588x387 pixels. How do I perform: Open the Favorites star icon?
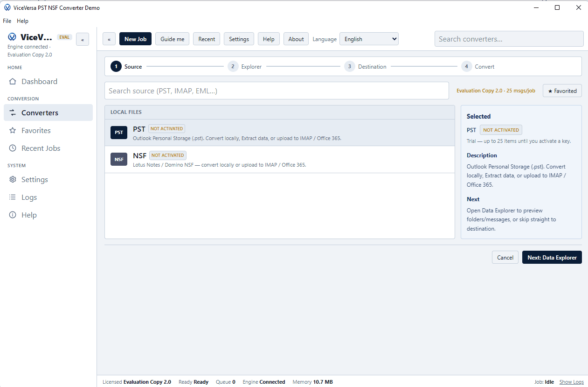[13, 131]
